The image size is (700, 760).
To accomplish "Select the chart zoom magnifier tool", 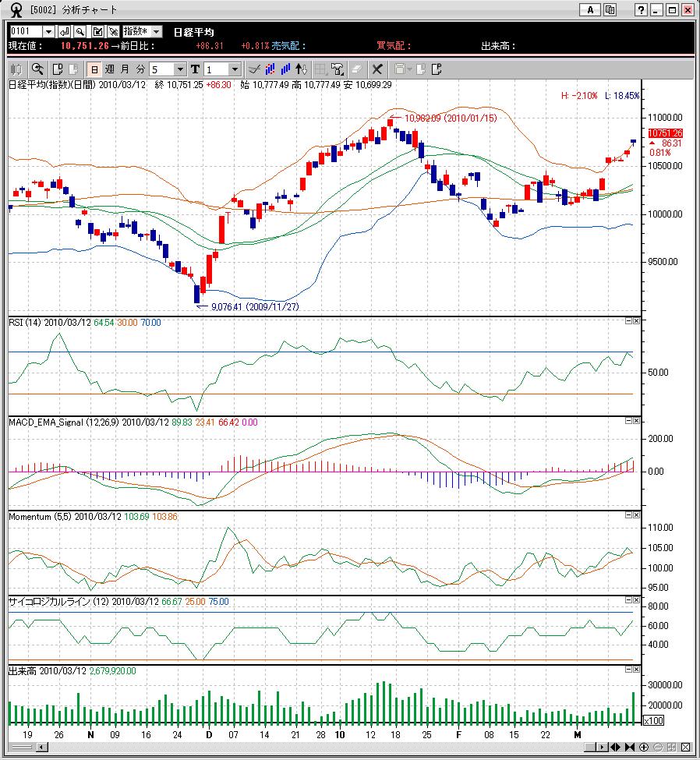I will [37, 69].
